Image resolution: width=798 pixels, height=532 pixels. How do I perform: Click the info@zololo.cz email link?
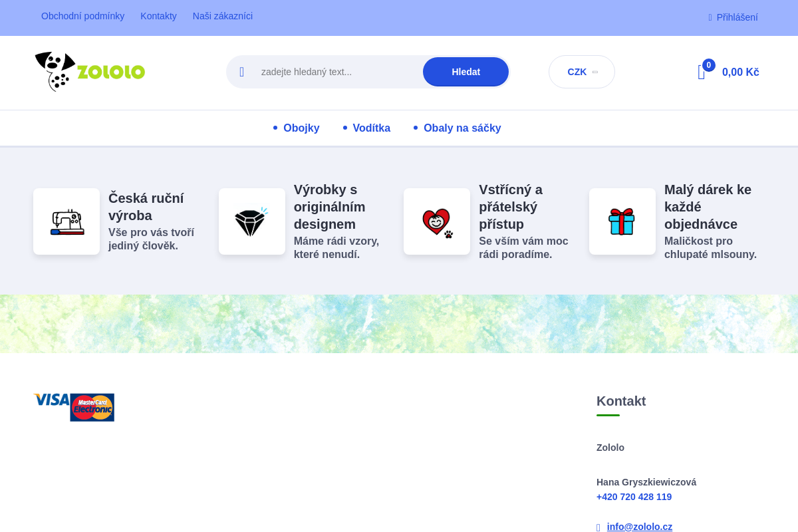click(x=639, y=527)
